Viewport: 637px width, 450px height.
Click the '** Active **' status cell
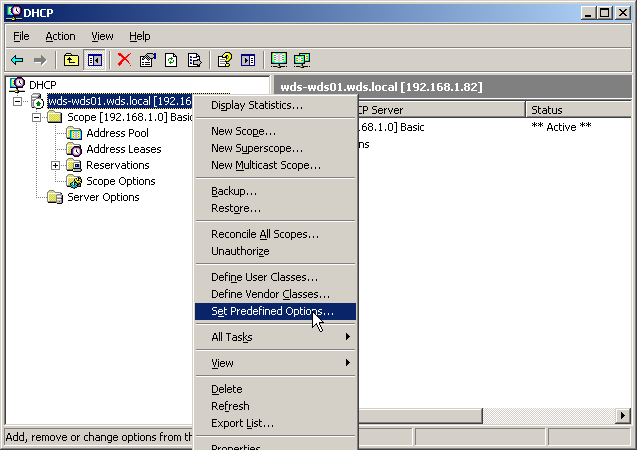pos(561,127)
